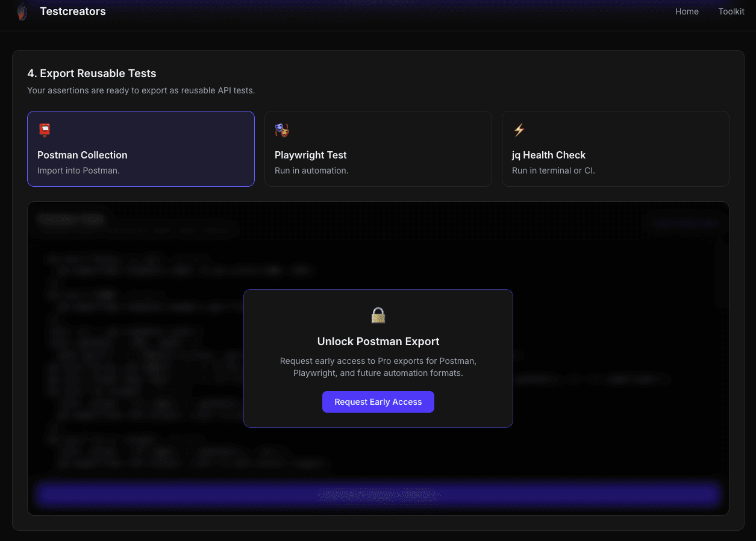This screenshot has height=541, width=756.
Task: Click the blurred purple button below code
Action: [378, 495]
